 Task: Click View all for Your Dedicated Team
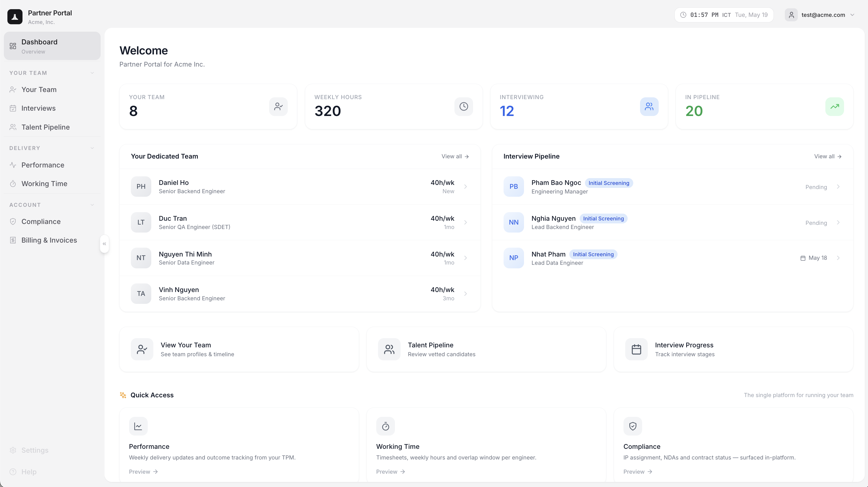(x=455, y=157)
